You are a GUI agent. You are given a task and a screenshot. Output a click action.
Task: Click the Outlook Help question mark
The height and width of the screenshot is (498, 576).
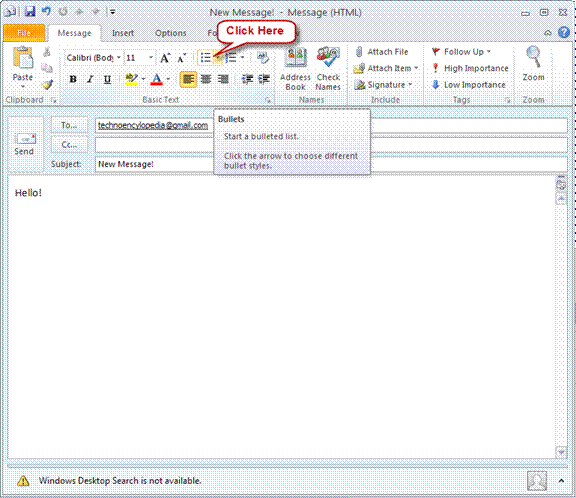[x=564, y=33]
